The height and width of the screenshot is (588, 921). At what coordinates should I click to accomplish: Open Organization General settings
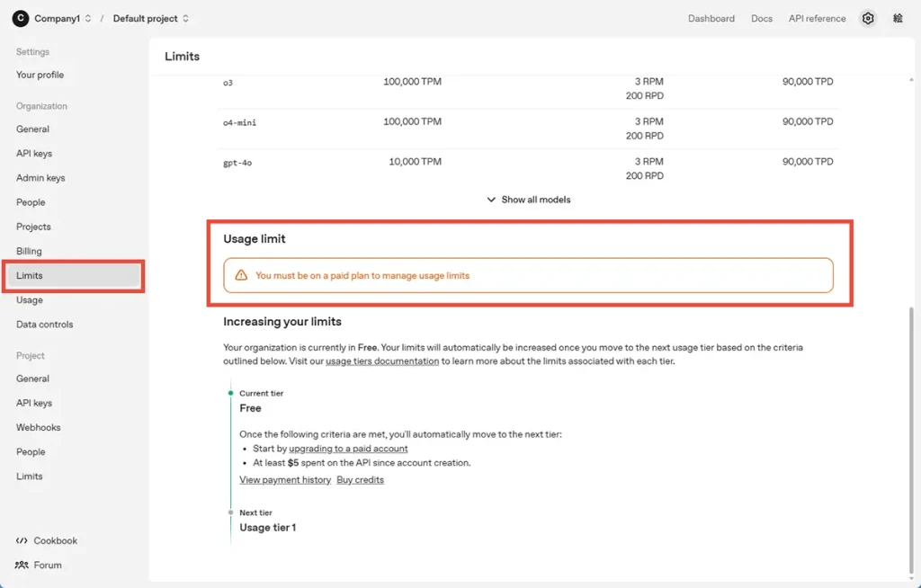click(x=33, y=129)
